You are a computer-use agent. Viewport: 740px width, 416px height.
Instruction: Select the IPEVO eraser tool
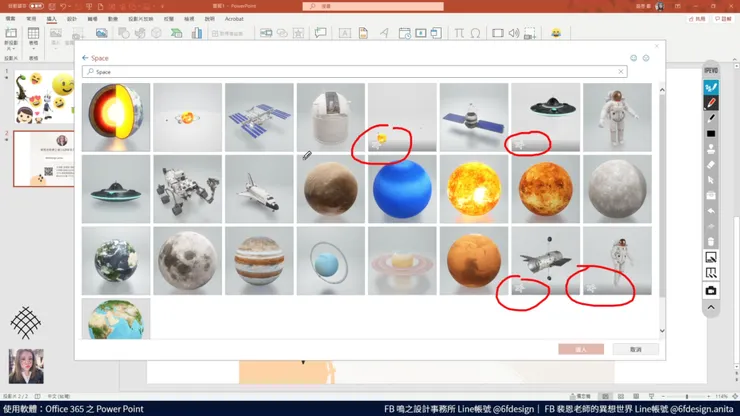(711, 164)
